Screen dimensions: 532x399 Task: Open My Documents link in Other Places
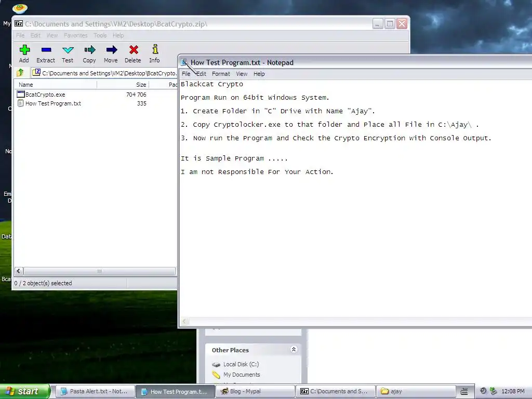(242, 375)
